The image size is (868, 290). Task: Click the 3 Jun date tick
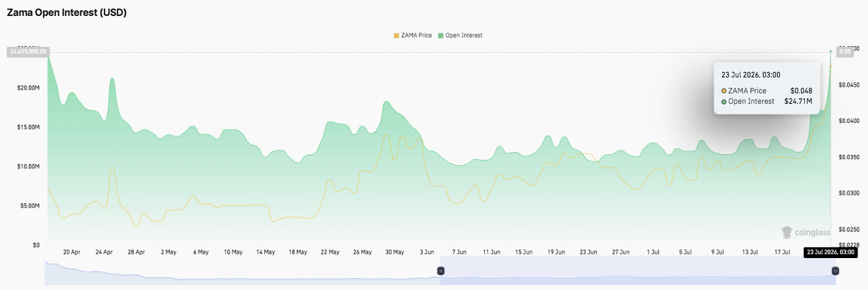coord(427,252)
